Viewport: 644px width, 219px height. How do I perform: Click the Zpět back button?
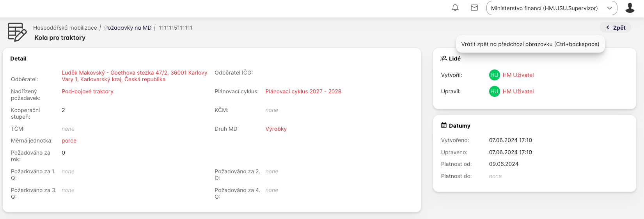point(616,28)
